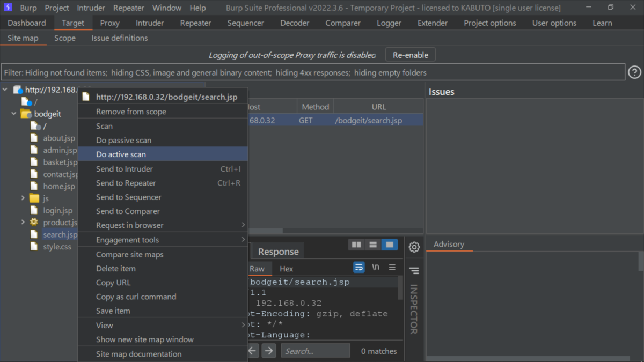Select Copy as curl command entry
This screenshot has width=644, height=362.
(163, 297)
